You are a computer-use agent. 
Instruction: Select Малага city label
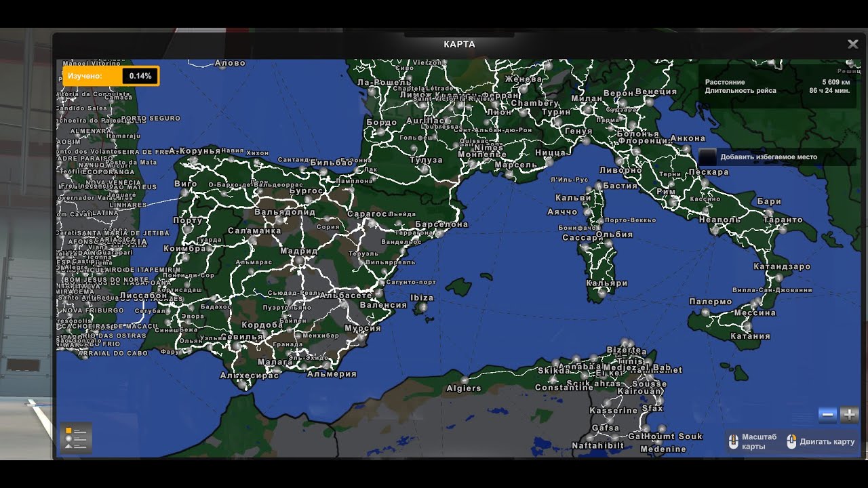coord(275,363)
